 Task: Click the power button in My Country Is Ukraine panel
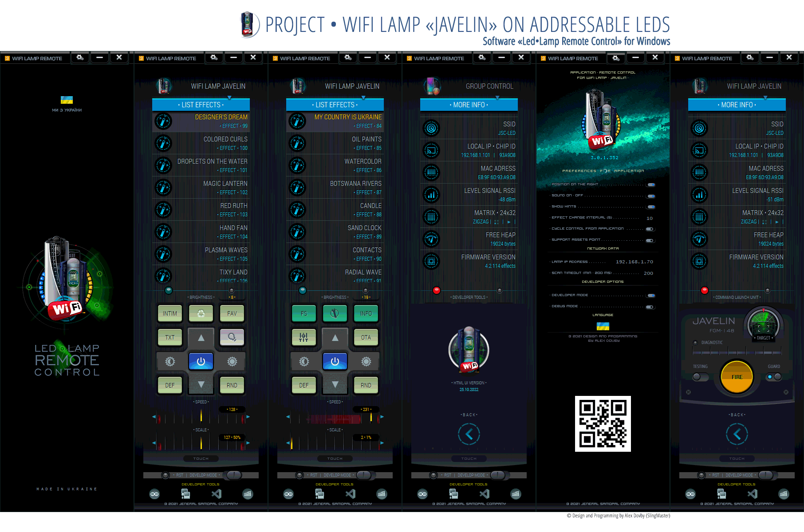click(335, 361)
